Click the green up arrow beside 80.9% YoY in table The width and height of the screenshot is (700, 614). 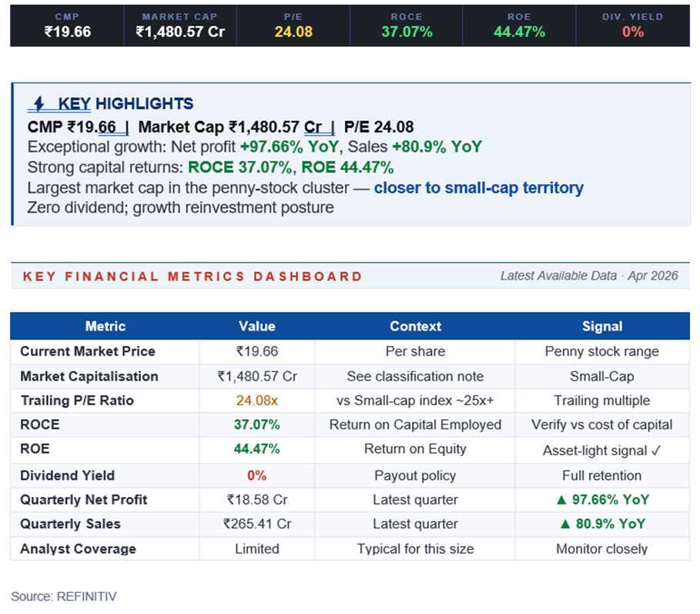tap(564, 525)
